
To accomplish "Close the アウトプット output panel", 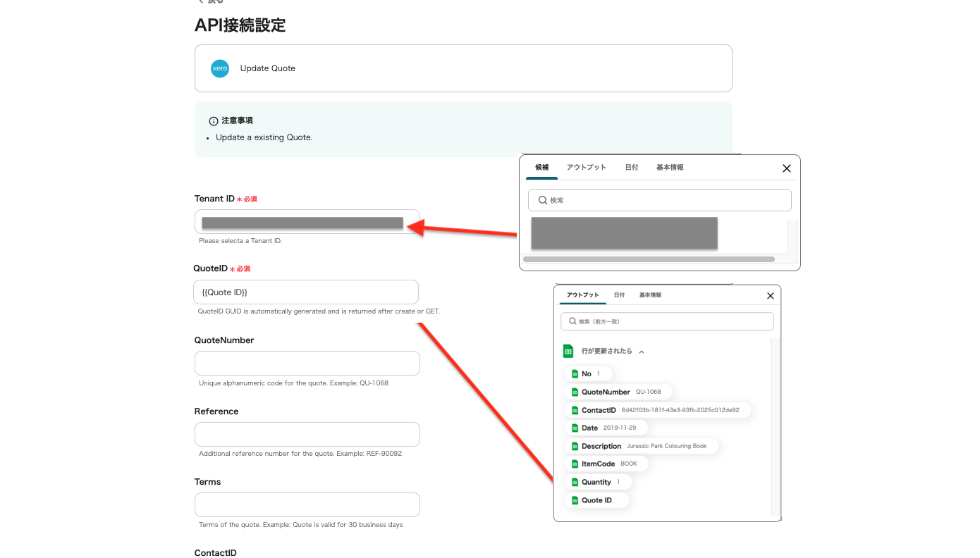I will (771, 296).
